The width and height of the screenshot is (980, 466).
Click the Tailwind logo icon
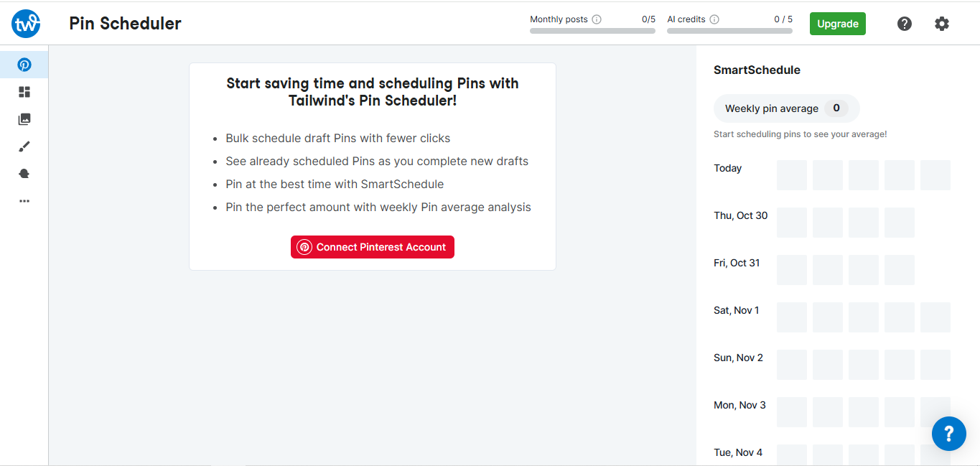point(26,24)
